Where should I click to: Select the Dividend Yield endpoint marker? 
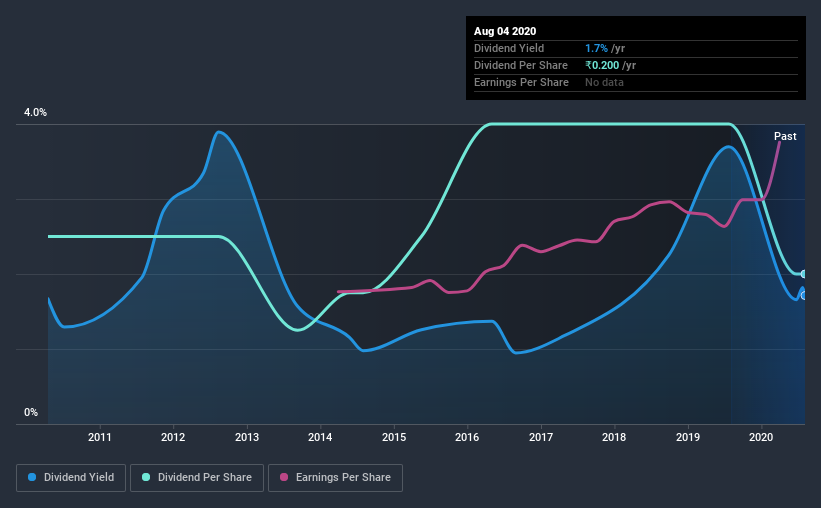click(803, 295)
